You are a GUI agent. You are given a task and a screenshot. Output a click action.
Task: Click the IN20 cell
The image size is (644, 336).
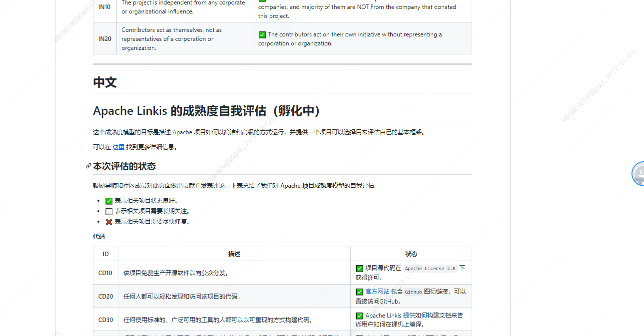(104, 38)
